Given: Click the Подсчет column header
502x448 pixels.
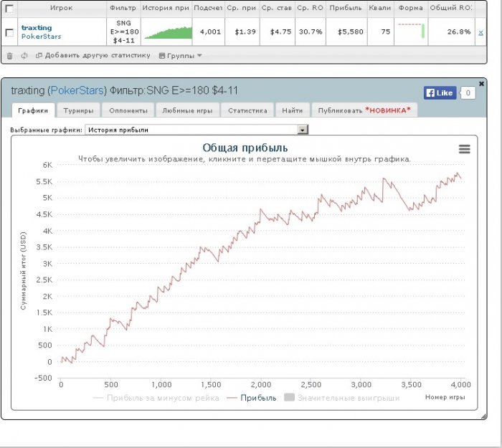Looking at the screenshot, I should tap(208, 8).
